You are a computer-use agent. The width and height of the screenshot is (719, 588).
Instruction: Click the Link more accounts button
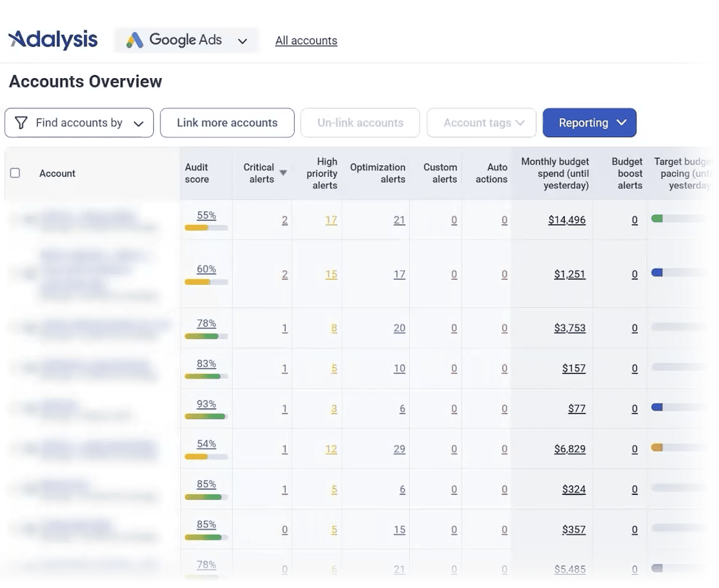[x=227, y=122]
